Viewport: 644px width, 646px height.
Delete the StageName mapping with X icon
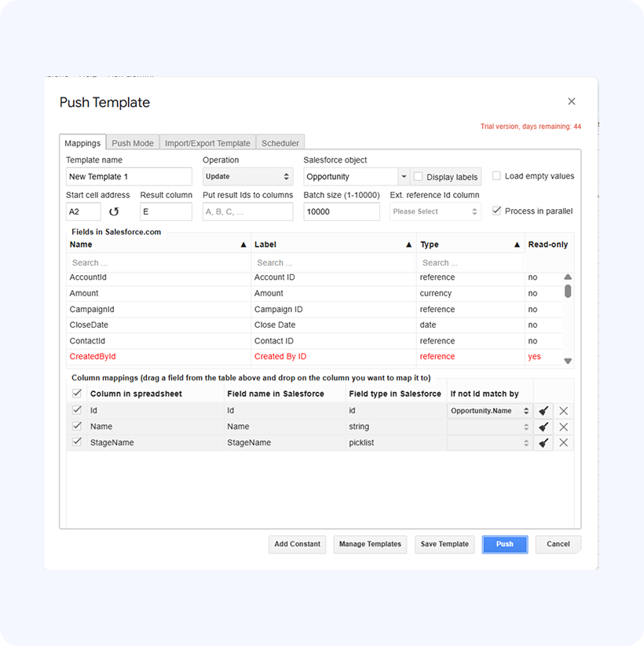click(563, 442)
